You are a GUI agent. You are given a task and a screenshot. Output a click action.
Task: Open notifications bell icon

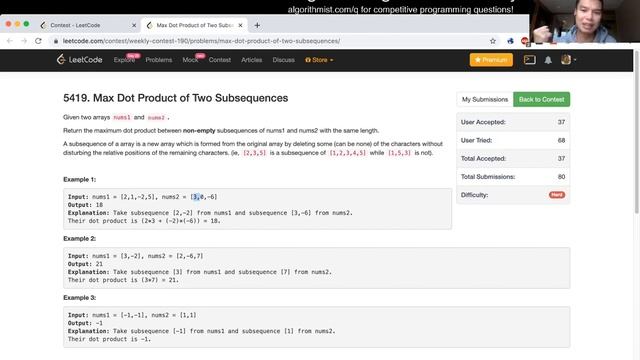pyautogui.click(x=548, y=60)
